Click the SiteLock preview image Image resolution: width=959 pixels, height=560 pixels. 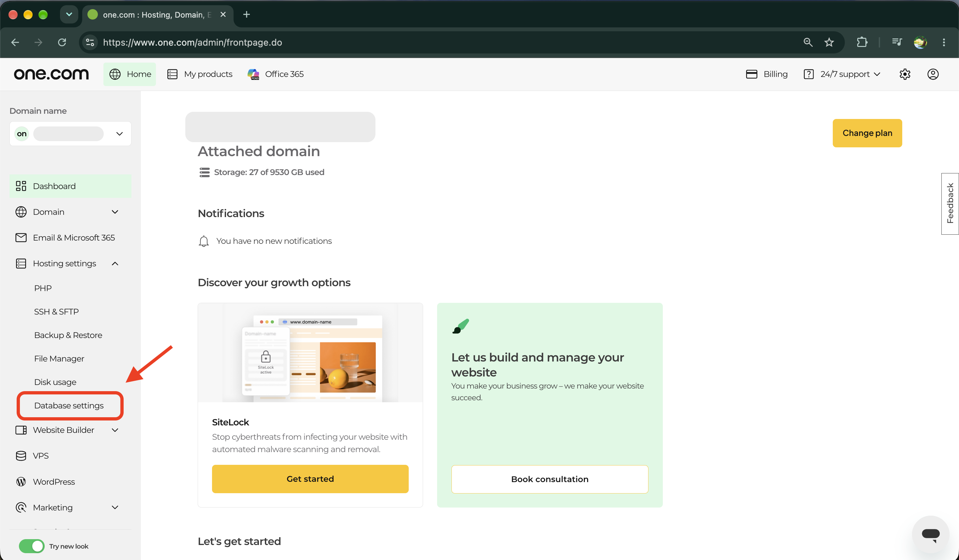[x=310, y=352]
